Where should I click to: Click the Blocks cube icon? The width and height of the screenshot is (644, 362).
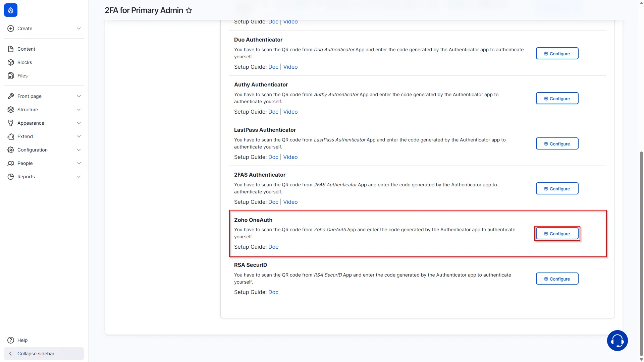(x=11, y=62)
